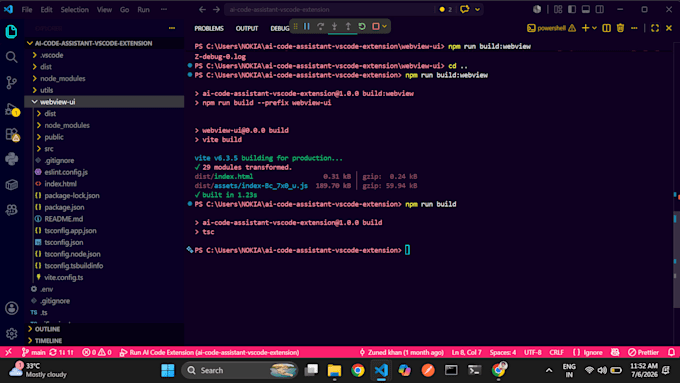This screenshot has width=680, height=383.
Task: Open vite.config.ts file
Action: pyautogui.click(x=64, y=278)
